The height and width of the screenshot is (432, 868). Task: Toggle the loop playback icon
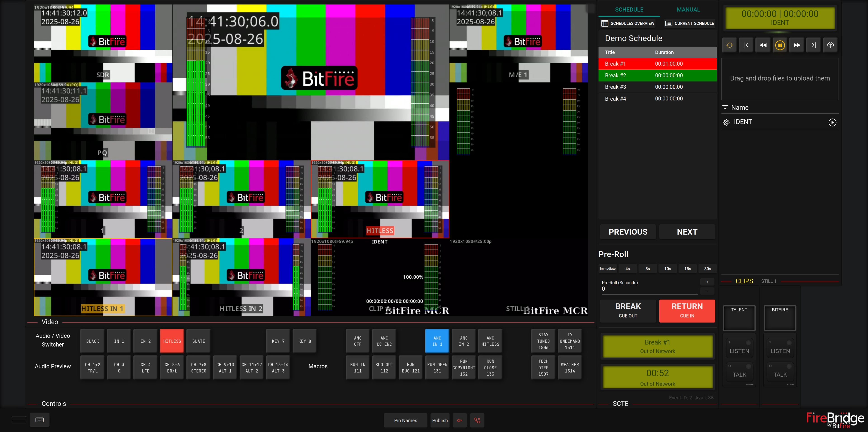click(729, 45)
